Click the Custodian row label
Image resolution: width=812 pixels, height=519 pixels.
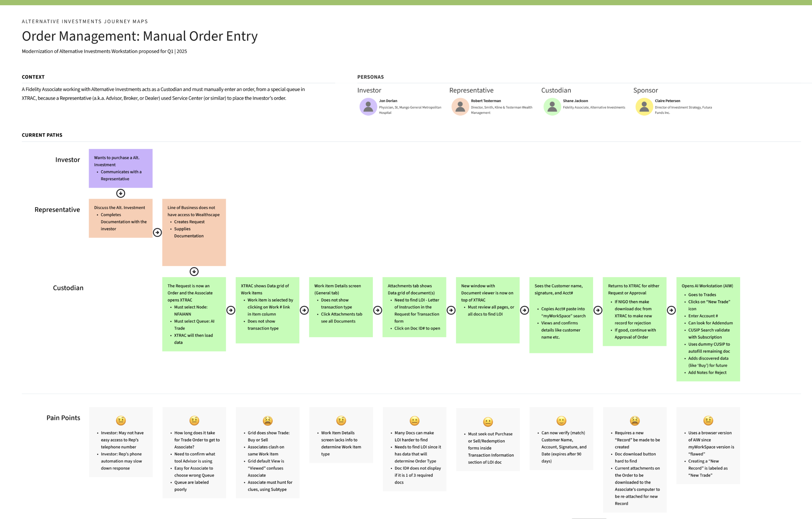[x=68, y=288]
